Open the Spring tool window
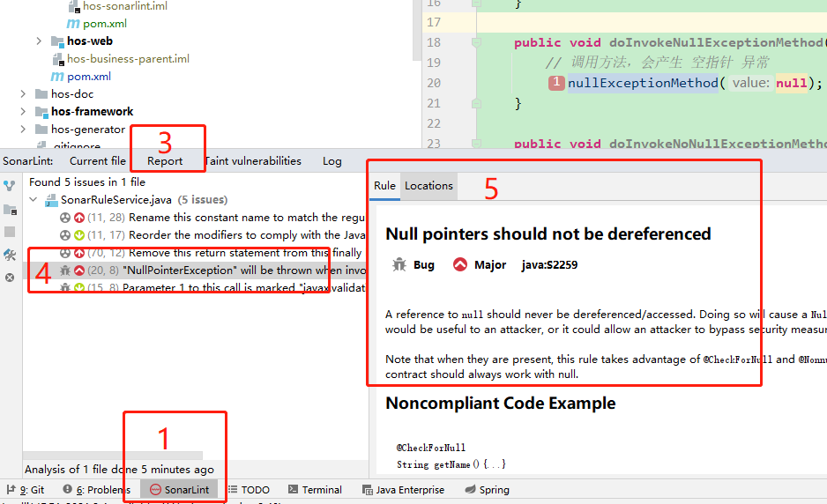This screenshot has height=504, width=827. [x=487, y=490]
